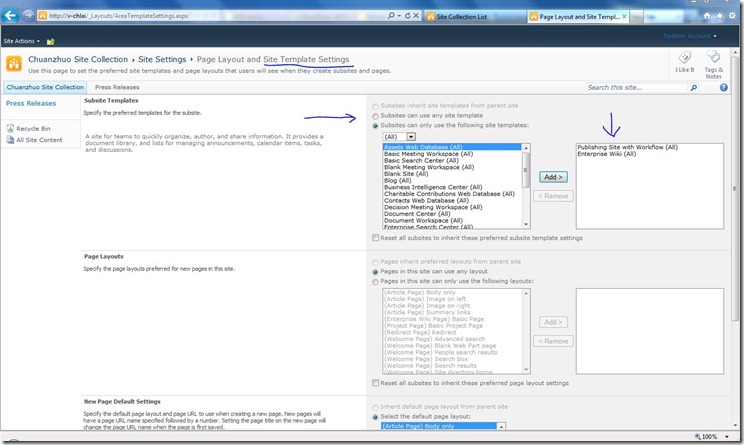Click the main page vertical scrollbar
This screenshot has width=744, height=445.
(735, 237)
